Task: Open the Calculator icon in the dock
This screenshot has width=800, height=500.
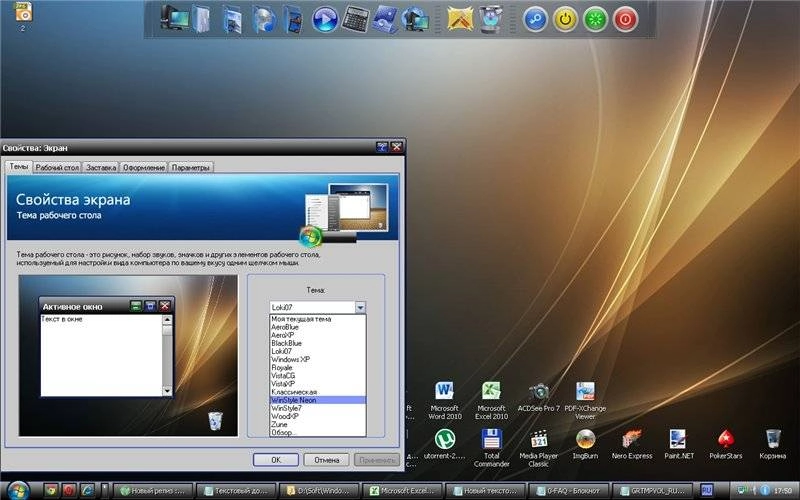Action: (x=355, y=19)
